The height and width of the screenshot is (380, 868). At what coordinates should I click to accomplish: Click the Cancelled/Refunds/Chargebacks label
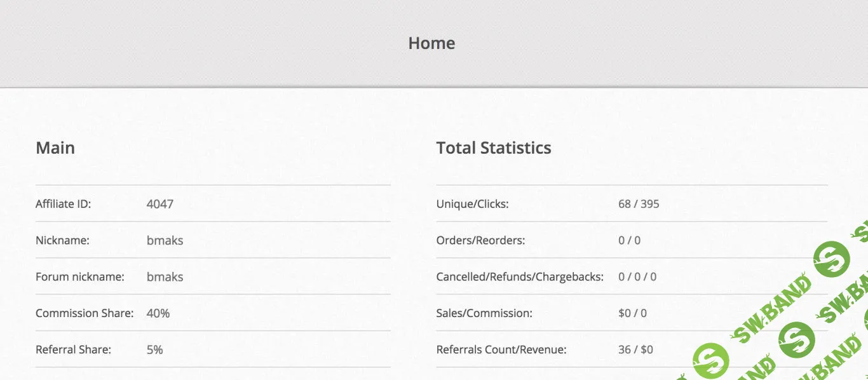click(x=520, y=277)
